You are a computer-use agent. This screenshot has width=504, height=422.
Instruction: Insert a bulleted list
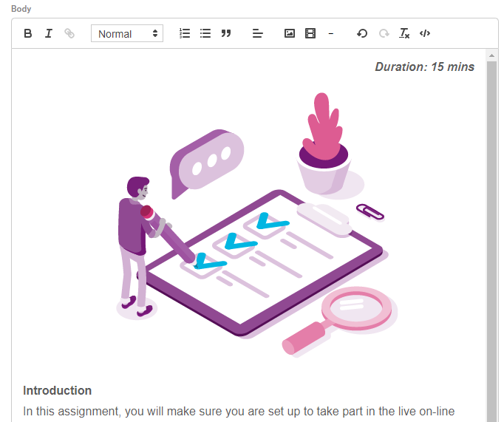pos(205,33)
